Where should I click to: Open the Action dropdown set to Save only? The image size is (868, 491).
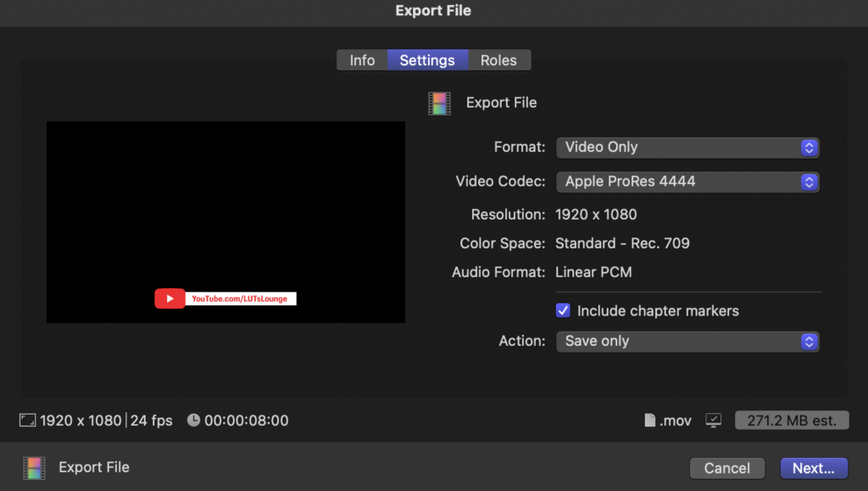pyautogui.click(x=687, y=342)
